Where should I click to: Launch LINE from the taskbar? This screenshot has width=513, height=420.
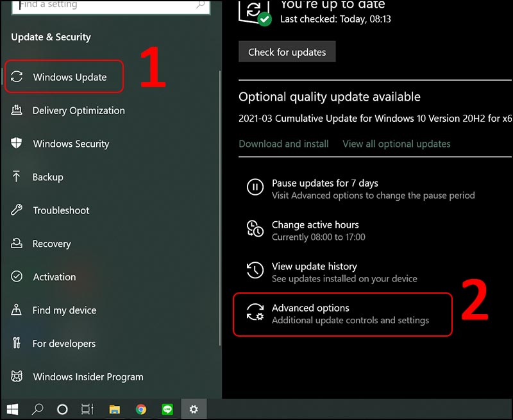pos(167,408)
